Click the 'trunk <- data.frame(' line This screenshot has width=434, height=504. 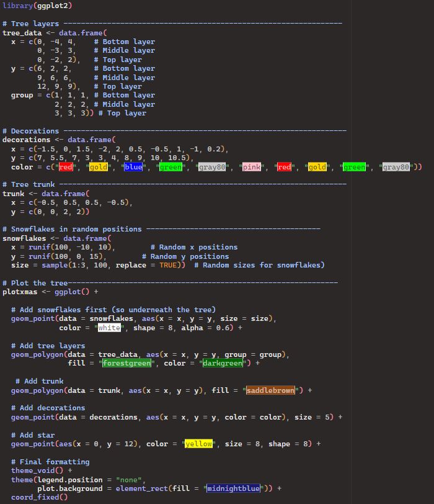click(x=46, y=194)
